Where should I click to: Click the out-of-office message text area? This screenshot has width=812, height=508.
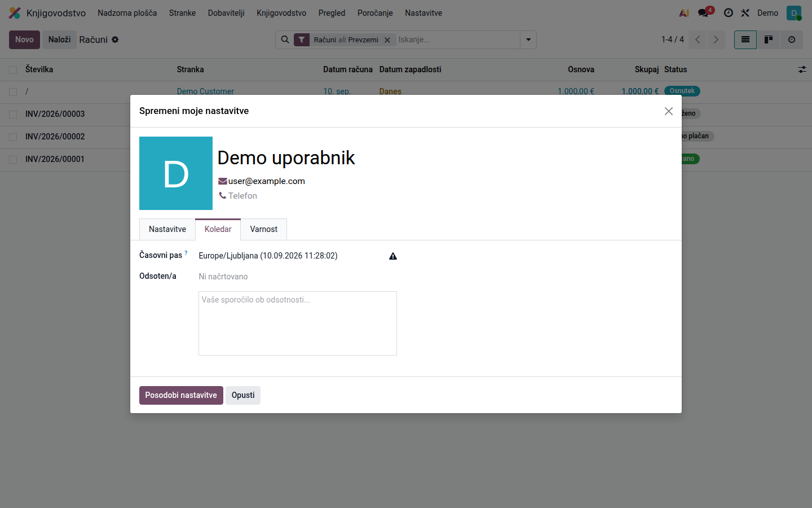tap(298, 323)
